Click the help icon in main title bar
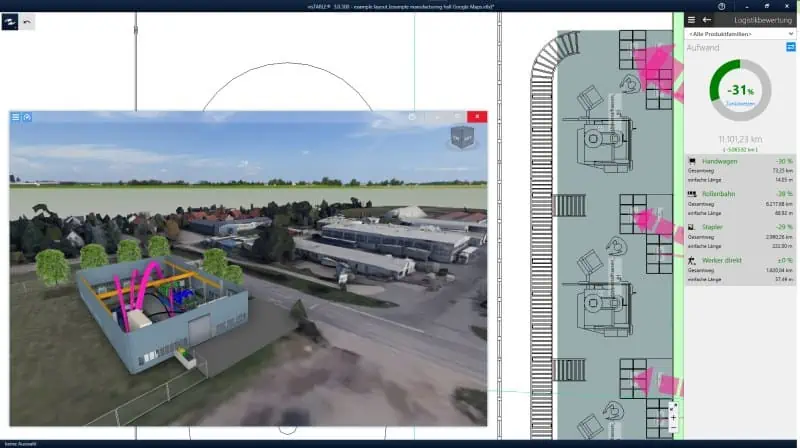Viewport: 800px width, 448px height. [721, 6]
